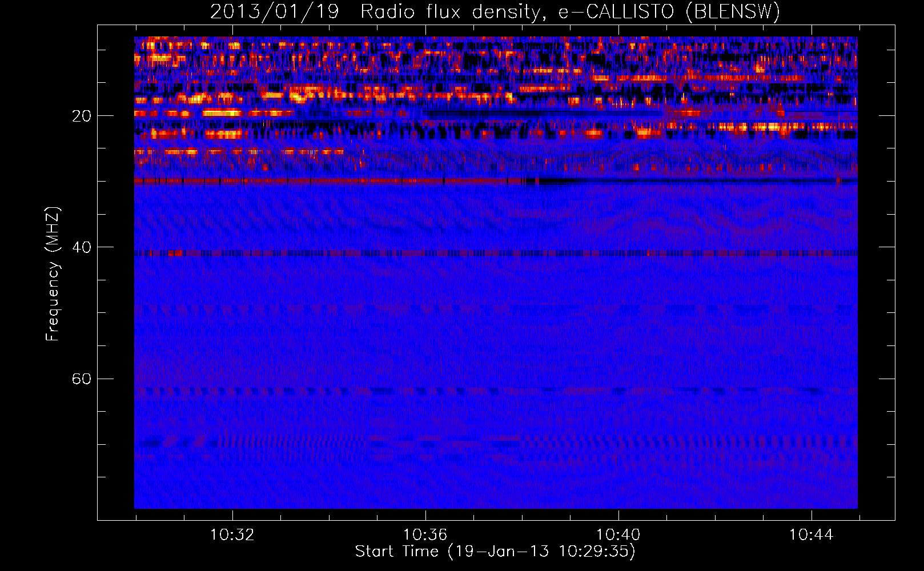Click the '60' frequency tick label
The image size is (924, 571).
pos(82,379)
